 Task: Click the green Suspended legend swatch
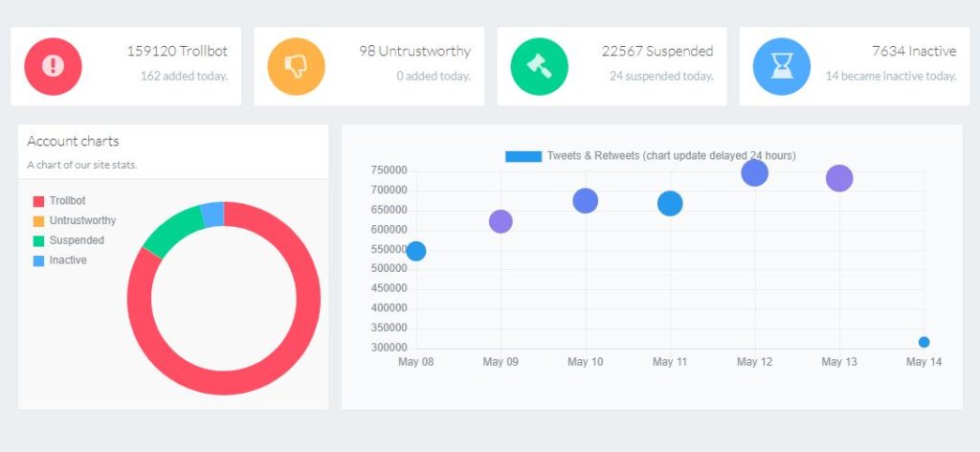(x=38, y=240)
